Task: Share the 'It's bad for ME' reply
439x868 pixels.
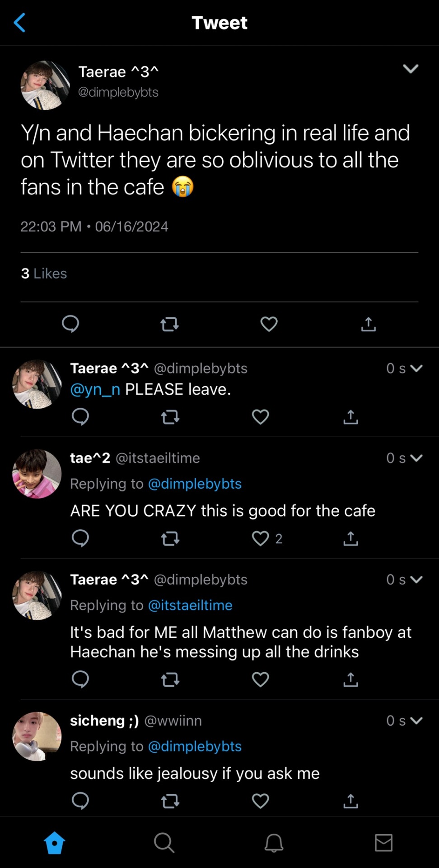Action: pyautogui.click(x=350, y=679)
